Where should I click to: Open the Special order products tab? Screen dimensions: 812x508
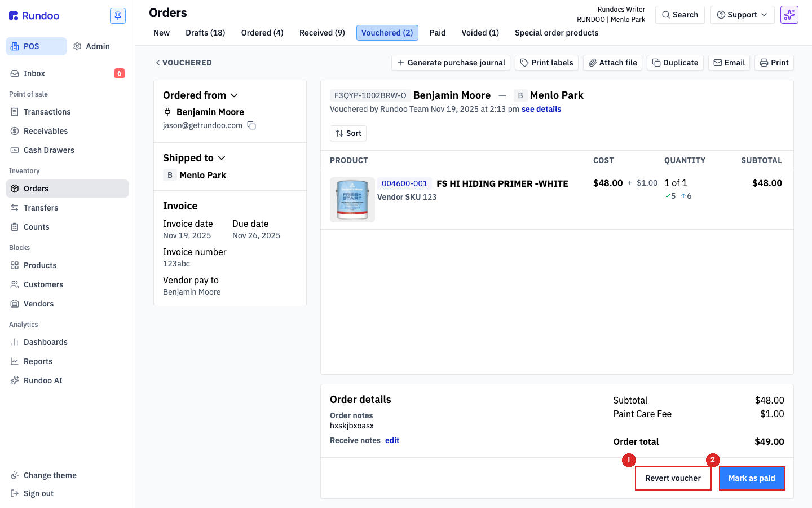click(557, 33)
